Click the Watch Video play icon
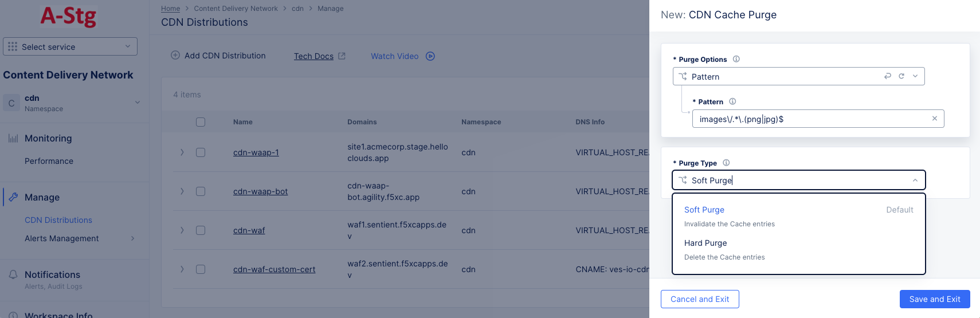Image resolution: width=980 pixels, height=318 pixels. coord(430,56)
